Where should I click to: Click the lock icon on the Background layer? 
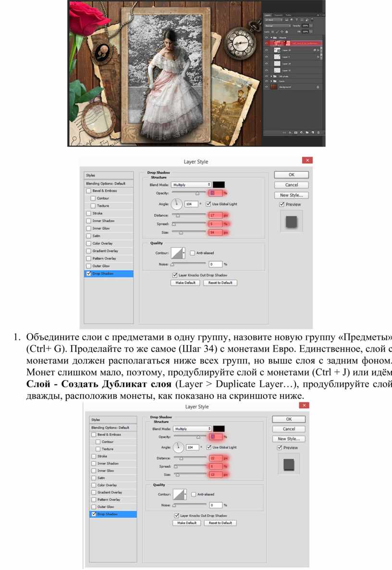[x=318, y=87]
